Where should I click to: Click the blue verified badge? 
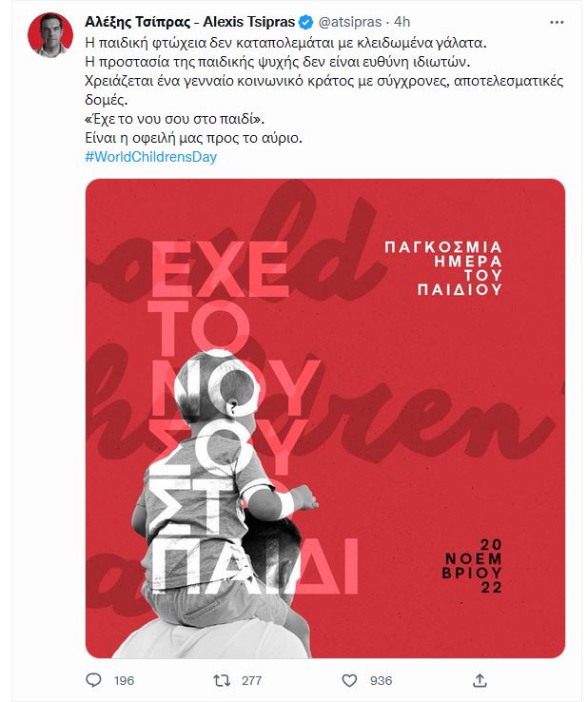click(305, 22)
